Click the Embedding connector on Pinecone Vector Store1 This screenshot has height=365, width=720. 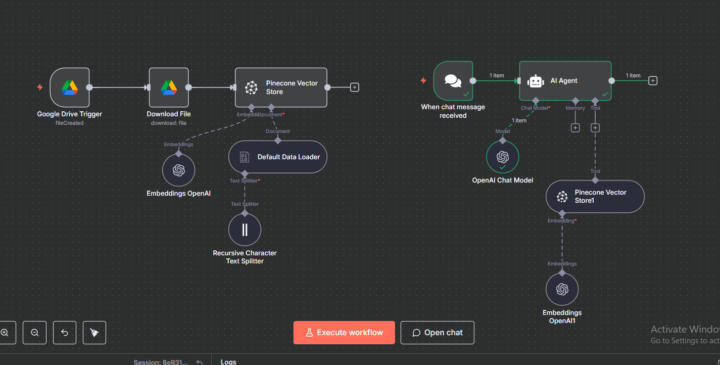click(562, 213)
